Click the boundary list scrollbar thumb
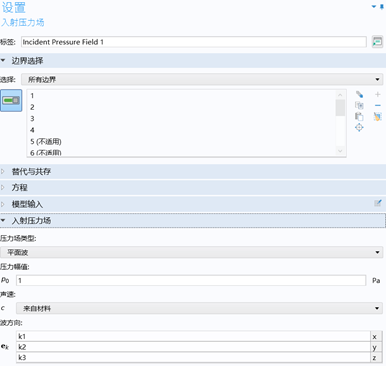The height and width of the screenshot is (366, 386). pyautogui.click(x=340, y=108)
